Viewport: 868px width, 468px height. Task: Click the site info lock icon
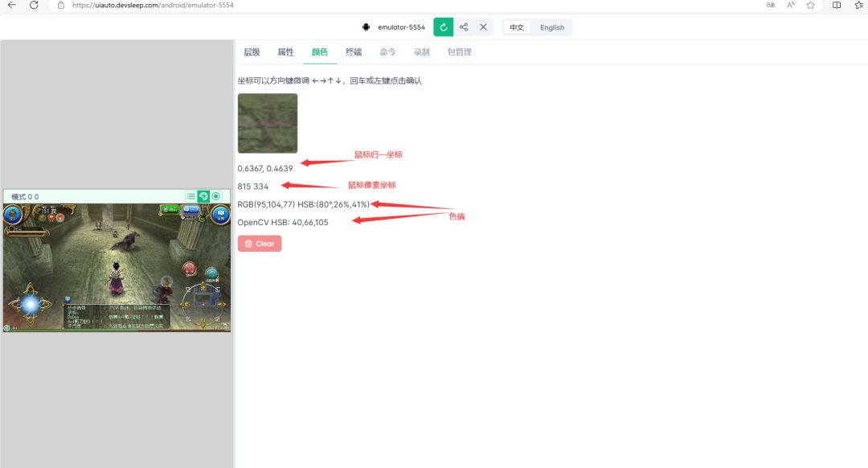click(61, 5)
